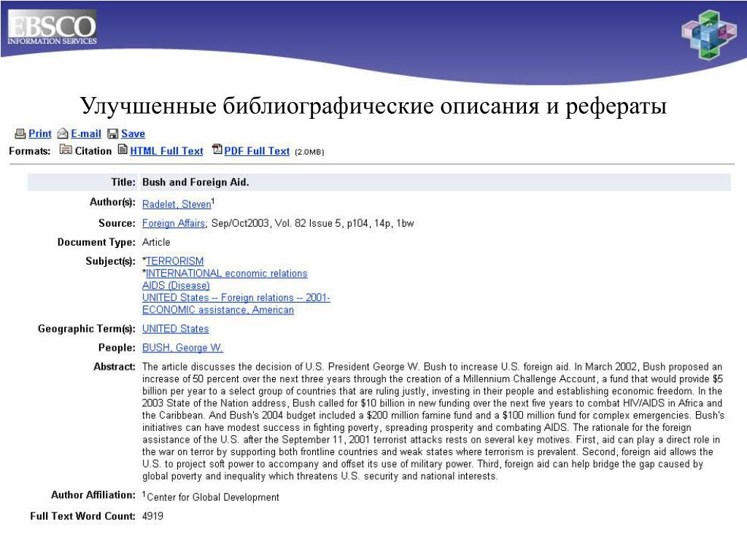
Task: Click the printer icon next to Print
Action: (x=20, y=134)
